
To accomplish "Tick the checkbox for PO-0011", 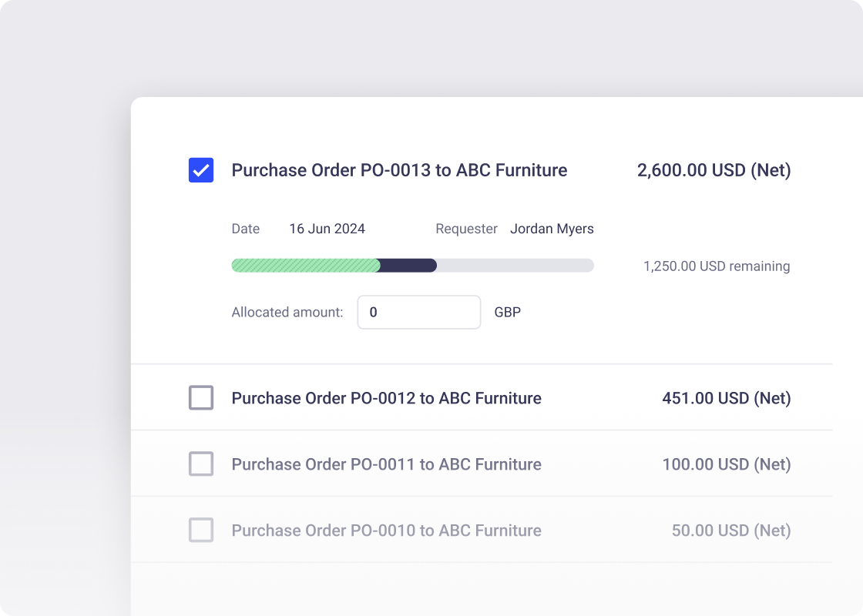I will point(201,464).
